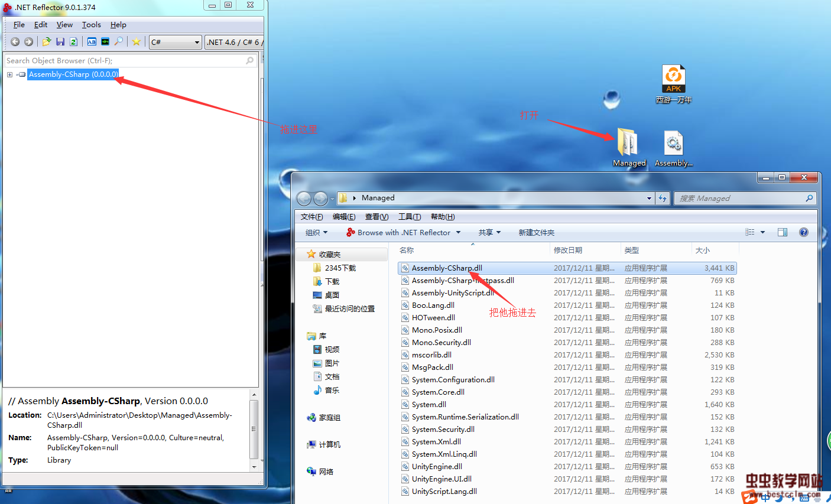Select the 西游一万年 APK desktop icon
This screenshot has width=831, height=504.
point(673,84)
